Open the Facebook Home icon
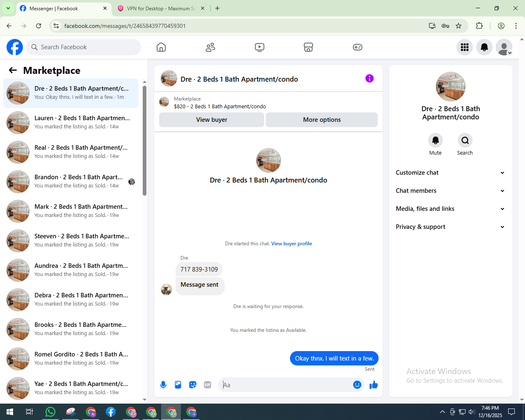525x420 pixels. 161,47
